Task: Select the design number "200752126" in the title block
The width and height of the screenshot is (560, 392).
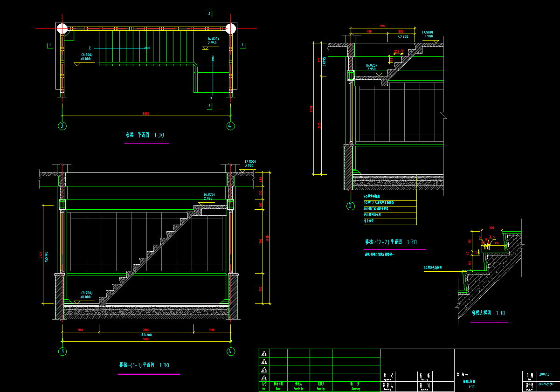Action: point(546,384)
